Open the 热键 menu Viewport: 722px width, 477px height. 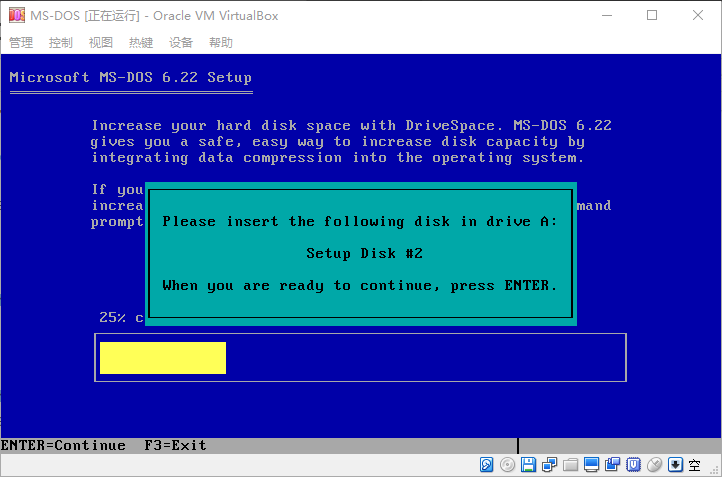(141, 43)
